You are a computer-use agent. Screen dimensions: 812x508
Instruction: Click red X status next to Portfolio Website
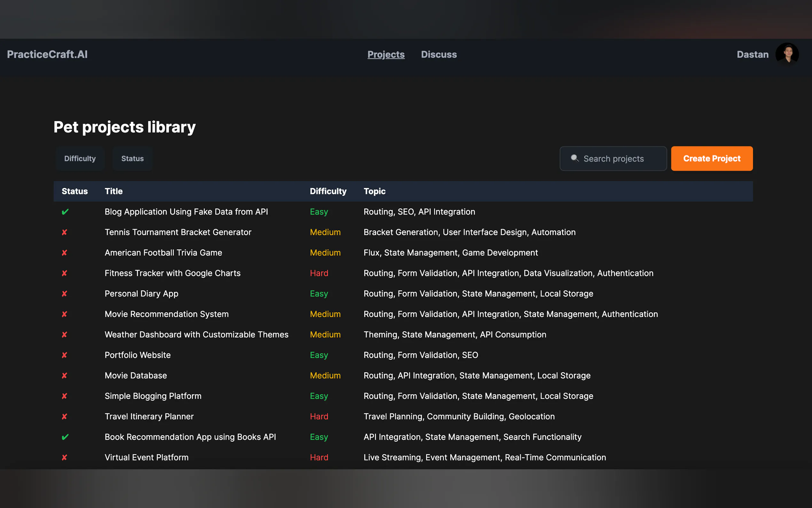click(65, 355)
